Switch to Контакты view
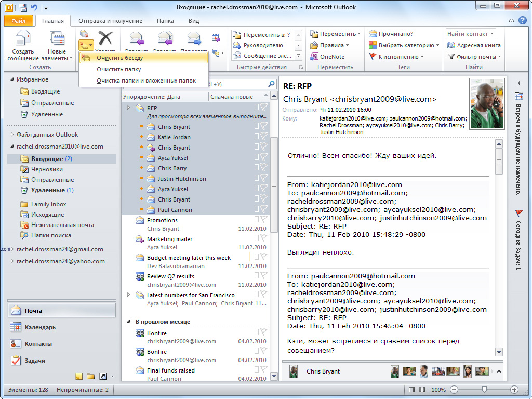This screenshot has width=532, height=399. [62, 344]
